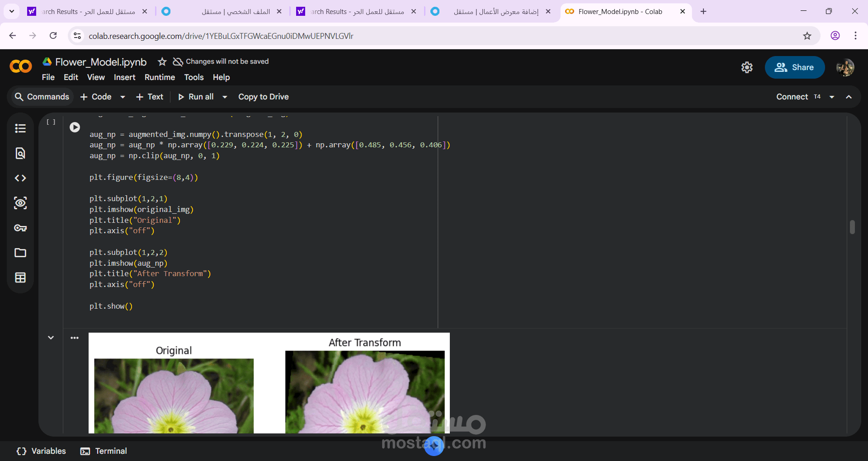The image size is (868, 461).
Task: Click the address bar URL
Action: [x=221, y=36]
